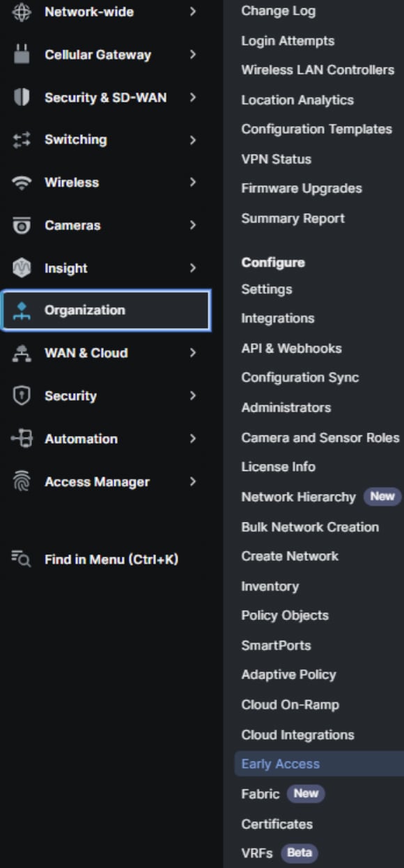Go to Login Attempts

(288, 41)
